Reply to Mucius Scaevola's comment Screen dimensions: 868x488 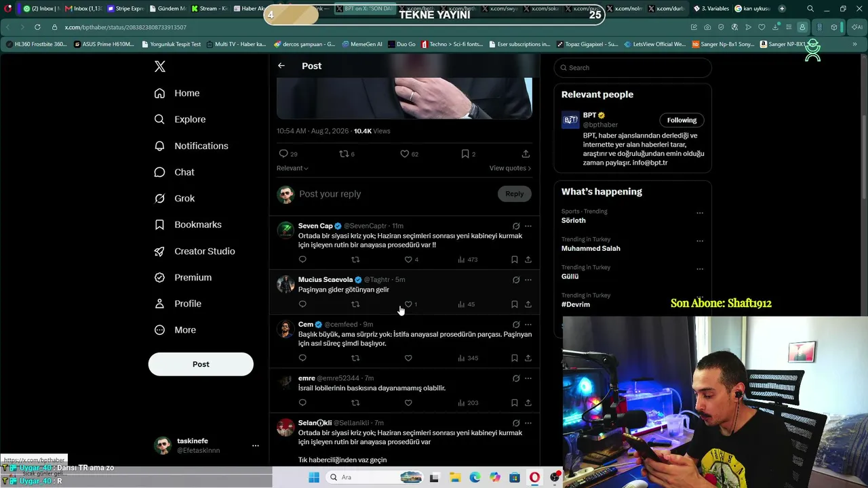coord(302,304)
